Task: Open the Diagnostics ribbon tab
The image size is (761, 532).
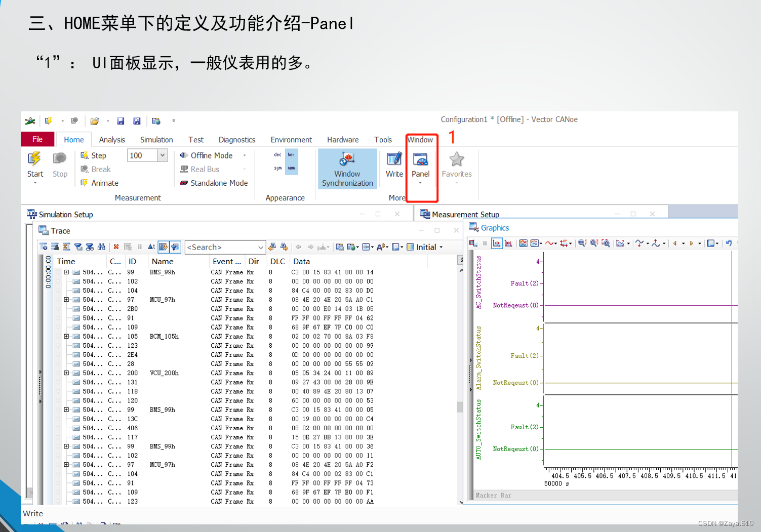Action: pos(237,140)
